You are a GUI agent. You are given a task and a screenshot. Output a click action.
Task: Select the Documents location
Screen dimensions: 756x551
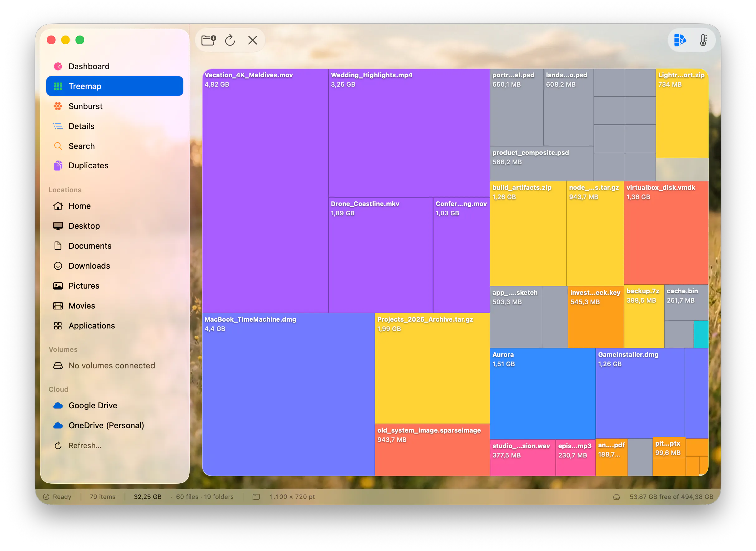click(x=114, y=246)
